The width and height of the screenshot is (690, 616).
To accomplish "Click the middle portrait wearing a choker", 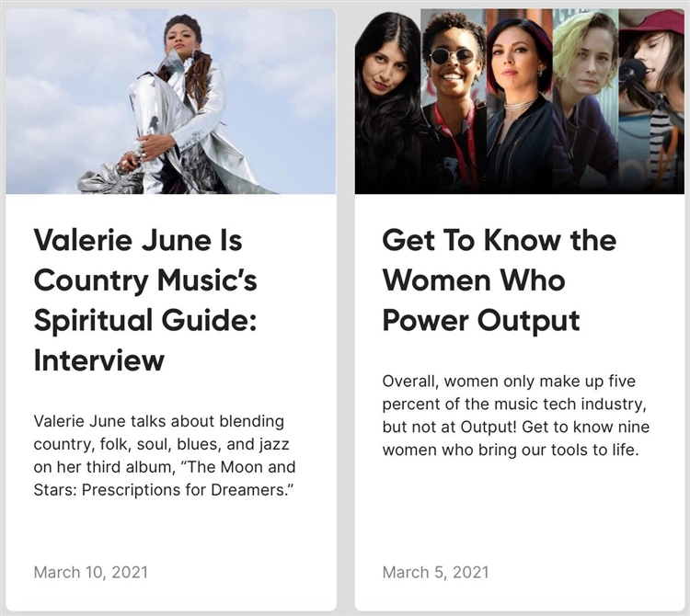I will (x=519, y=101).
